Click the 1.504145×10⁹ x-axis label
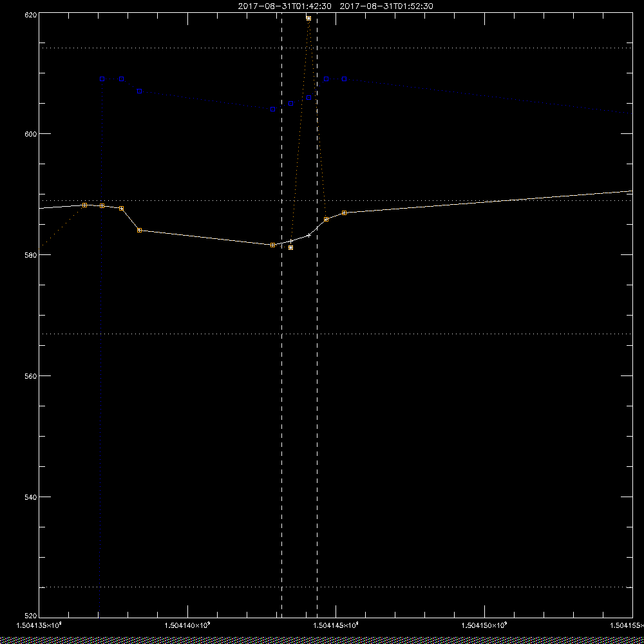The height and width of the screenshot is (644, 644). point(336,625)
